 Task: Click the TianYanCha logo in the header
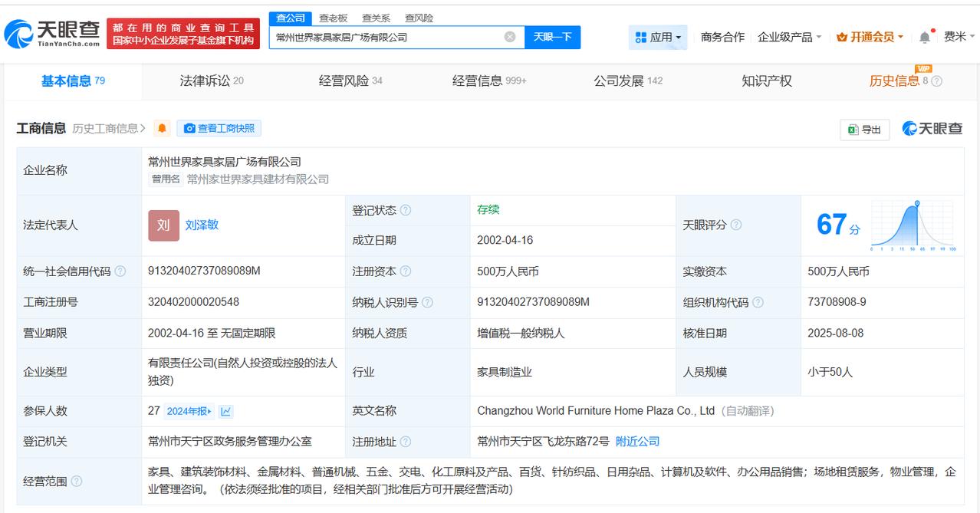52,34
